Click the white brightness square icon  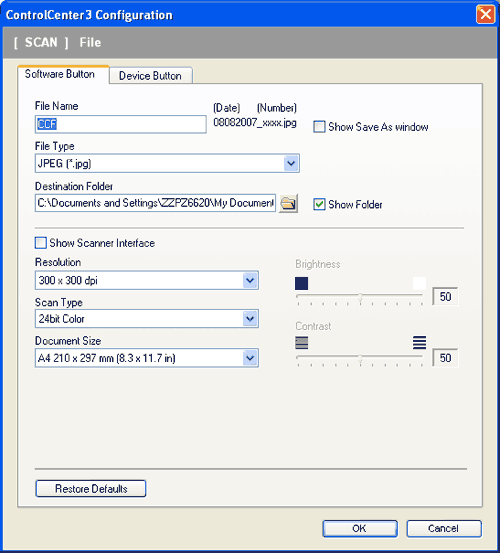(x=419, y=283)
